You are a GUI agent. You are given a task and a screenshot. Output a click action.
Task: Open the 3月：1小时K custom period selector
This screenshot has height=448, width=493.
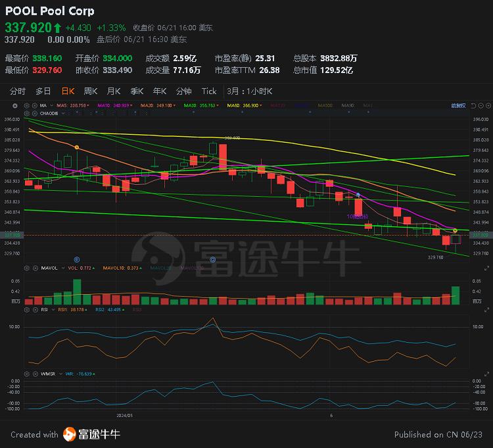pos(250,91)
